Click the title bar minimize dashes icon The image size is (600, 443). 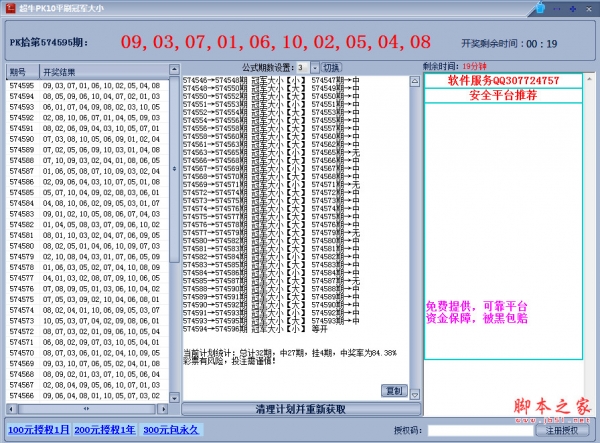557,9
